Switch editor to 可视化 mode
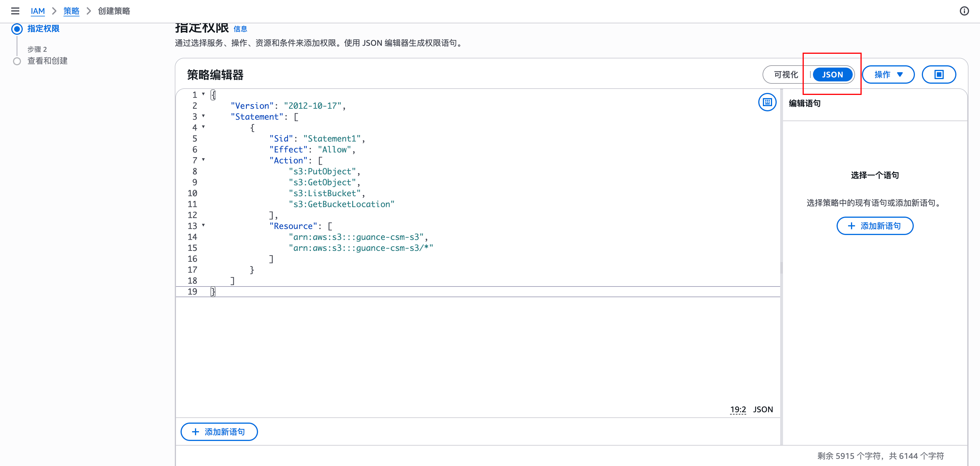Screen dimensions: 980x466 (x=786, y=75)
